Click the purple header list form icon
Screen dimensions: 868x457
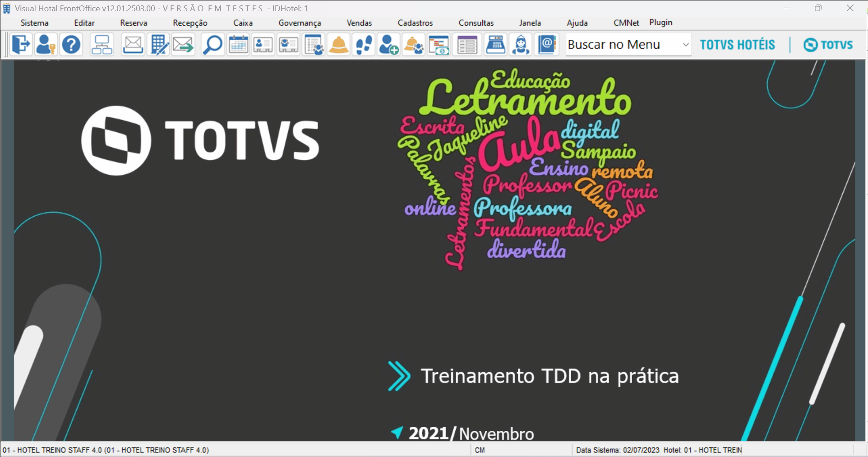[x=467, y=45]
